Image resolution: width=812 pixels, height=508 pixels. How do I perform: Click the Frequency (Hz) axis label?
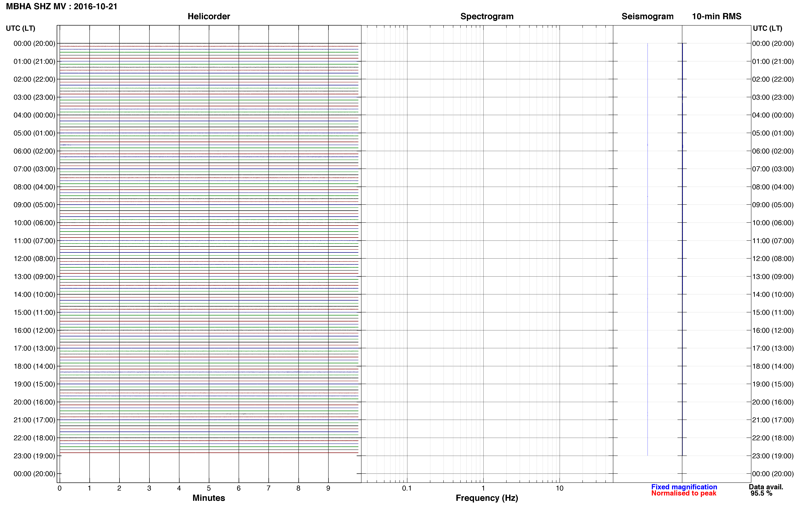pyautogui.click(x=487, y=498)
